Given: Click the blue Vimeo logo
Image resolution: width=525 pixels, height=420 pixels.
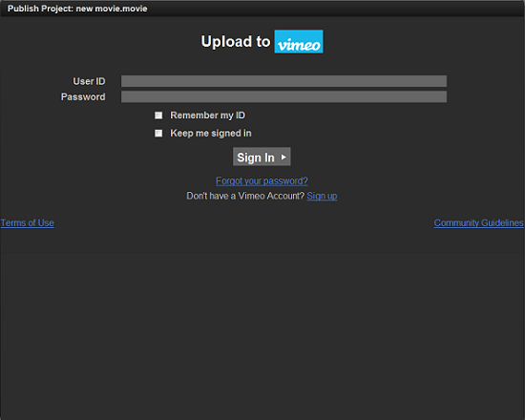Looking at the screenshot, I should point(299,42).
